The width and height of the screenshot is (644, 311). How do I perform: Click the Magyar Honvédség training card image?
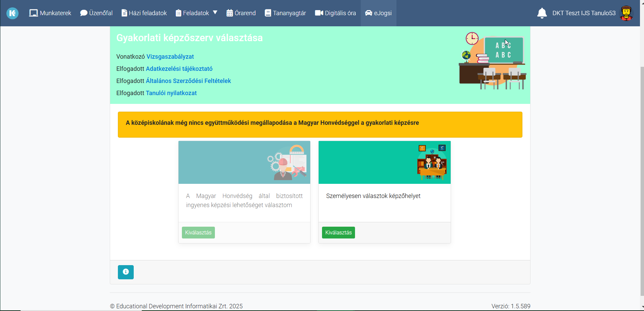coord(244,162)
